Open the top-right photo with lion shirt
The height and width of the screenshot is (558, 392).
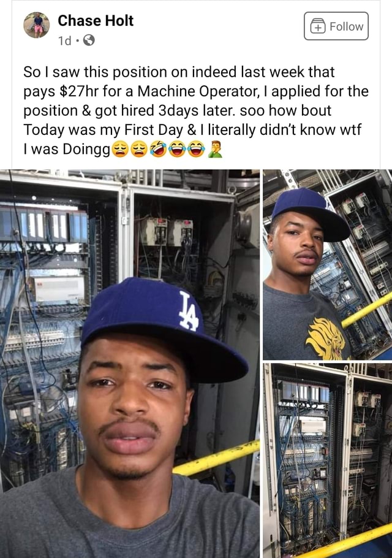tap(327, 264)
